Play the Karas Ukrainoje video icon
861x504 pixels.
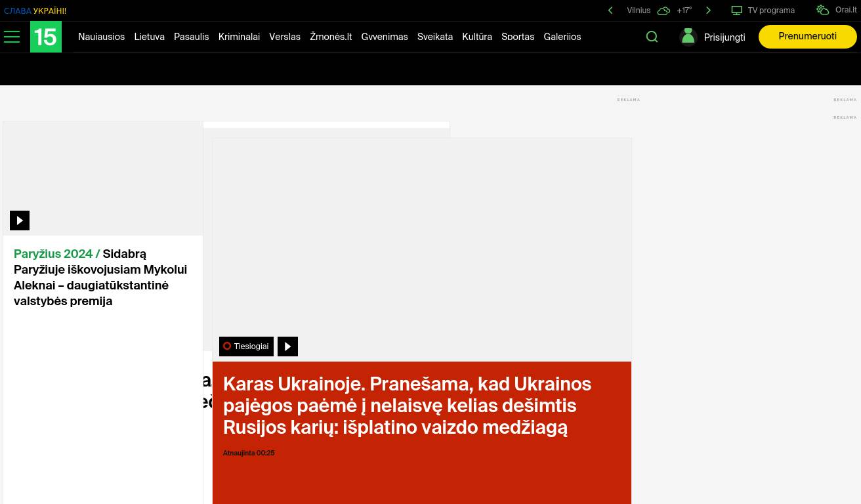pos(287,346)
